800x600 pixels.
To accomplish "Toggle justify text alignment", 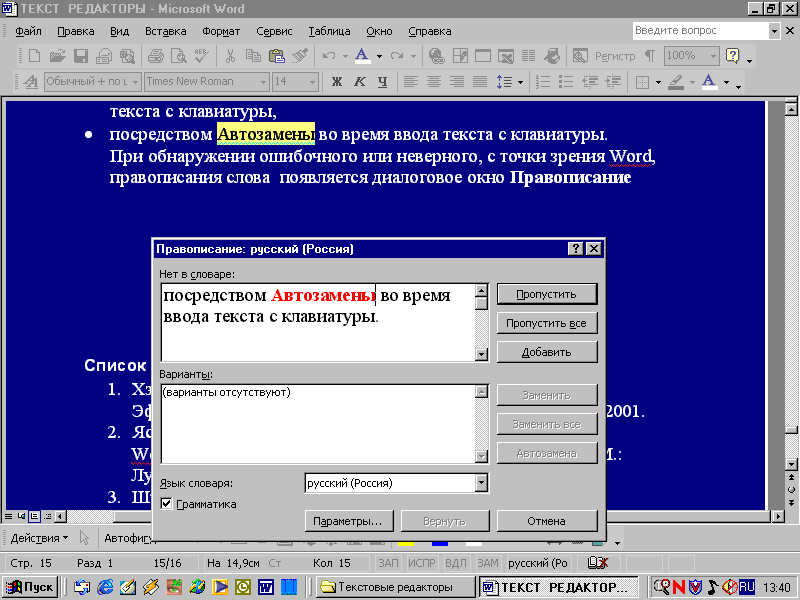I will 480,82.
